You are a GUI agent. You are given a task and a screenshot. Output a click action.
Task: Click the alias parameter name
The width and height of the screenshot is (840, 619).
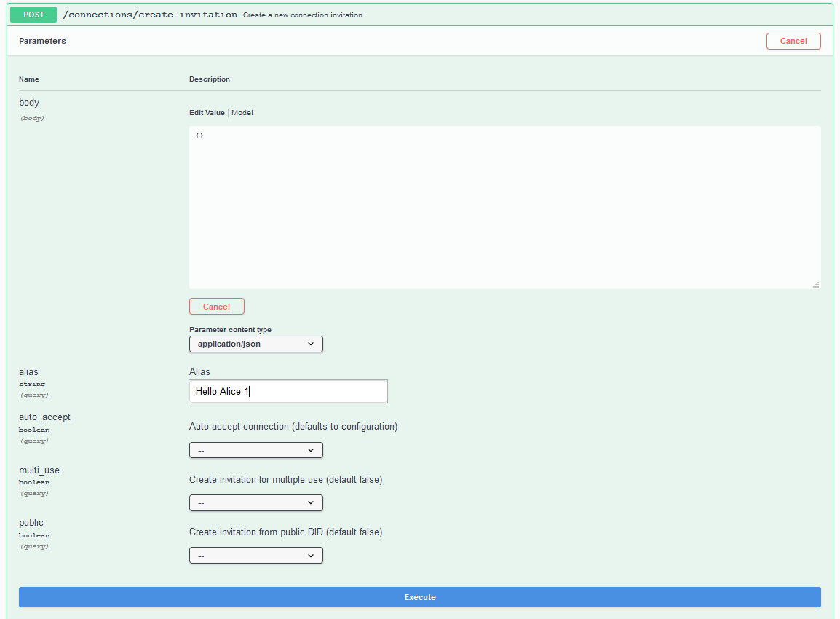pyautogui.click(x=28, y=371)
